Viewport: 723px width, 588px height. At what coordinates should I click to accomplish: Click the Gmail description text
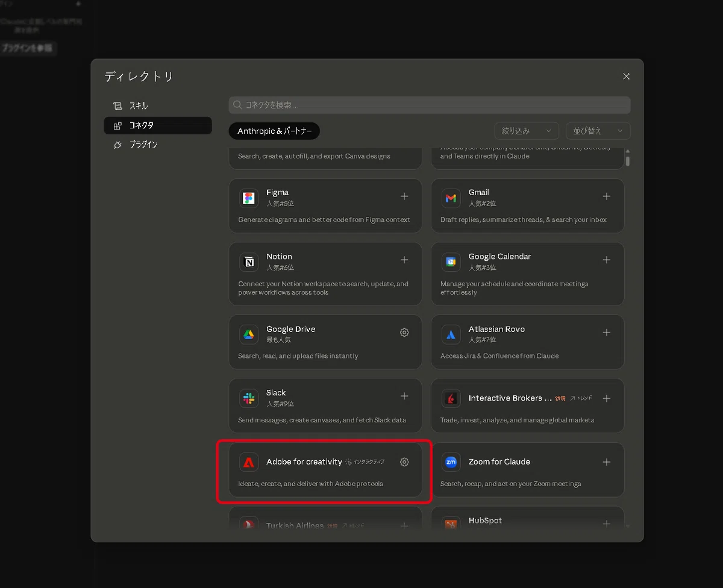click(524, 220)
